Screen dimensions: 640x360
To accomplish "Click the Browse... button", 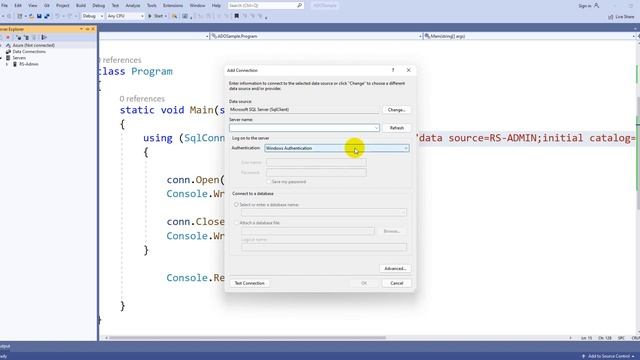I will pos(391,231).
